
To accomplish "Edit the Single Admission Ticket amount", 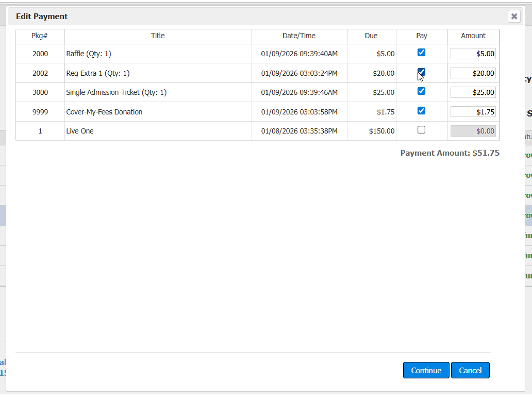I will click(x=473, y=92).
